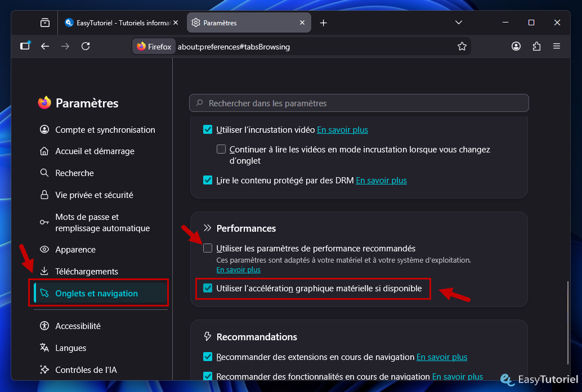Screen dimensions: 582x392
Task: Check recommended performance settings box
Action: click(208, 248)
